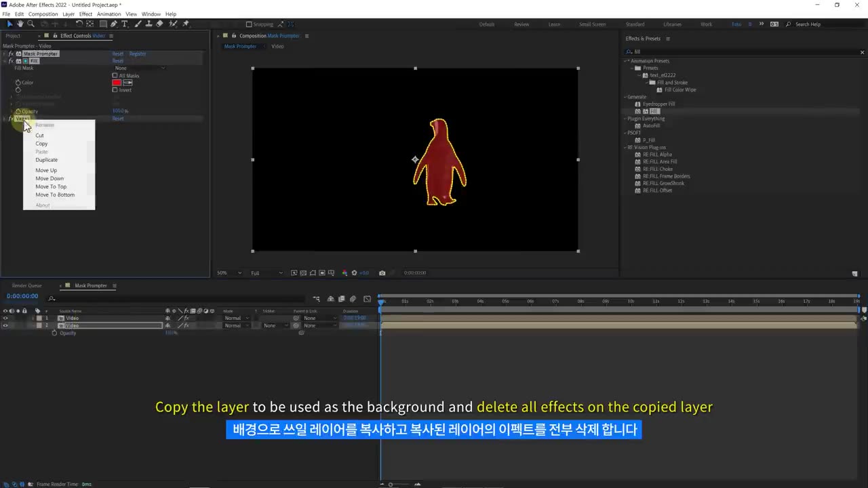Switch to the Project panel tab

[13, 36]
